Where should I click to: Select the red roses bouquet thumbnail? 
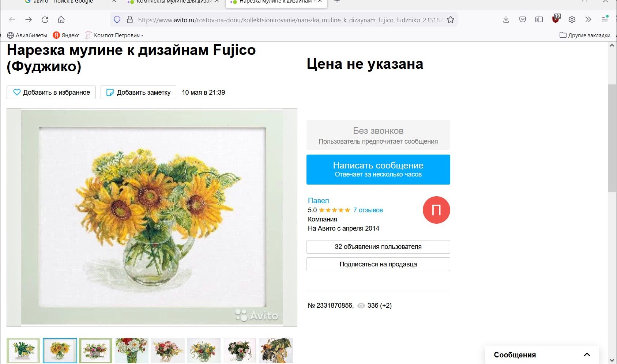(x=132, y=350)
